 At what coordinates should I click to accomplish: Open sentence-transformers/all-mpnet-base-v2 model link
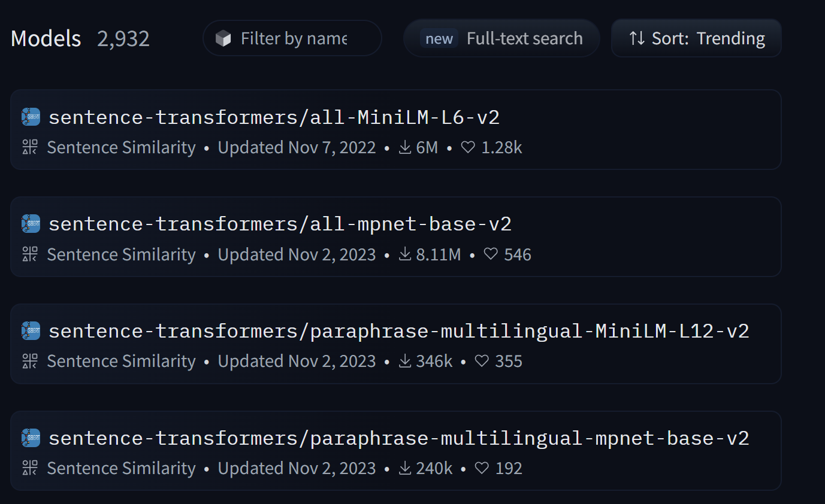point(280,224)
